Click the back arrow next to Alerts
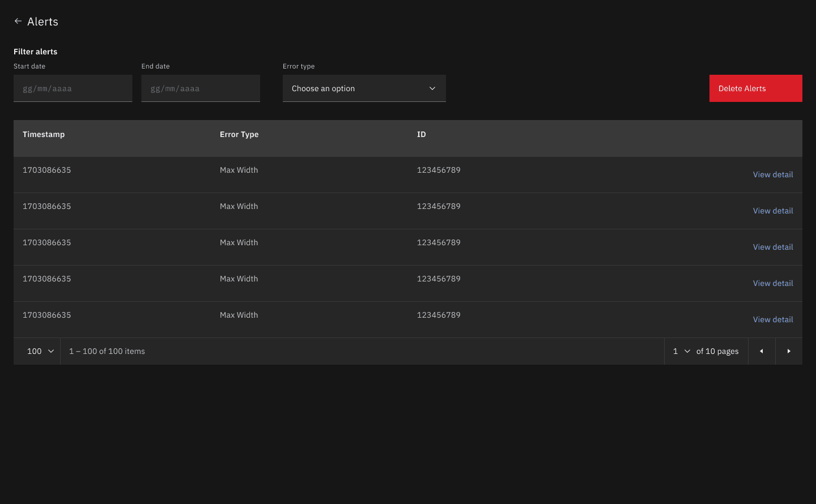This screenshot has width=816, height=504. (x=18, y=21)
